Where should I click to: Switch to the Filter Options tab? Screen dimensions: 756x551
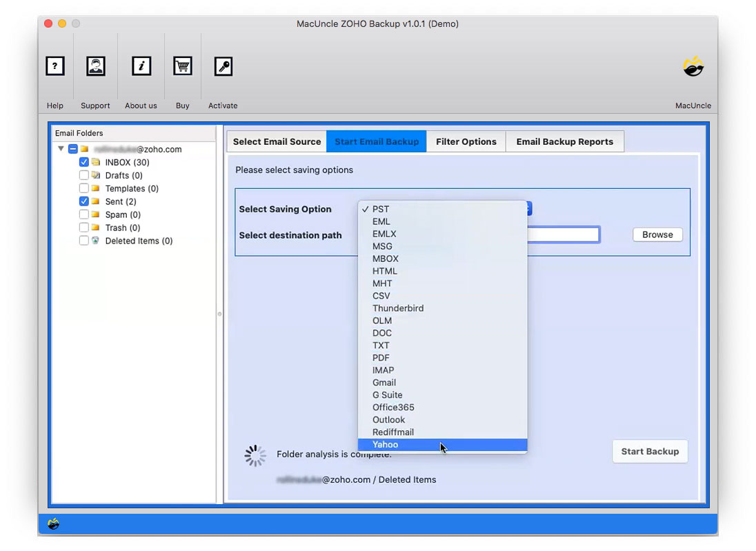(x=466, y=141)
